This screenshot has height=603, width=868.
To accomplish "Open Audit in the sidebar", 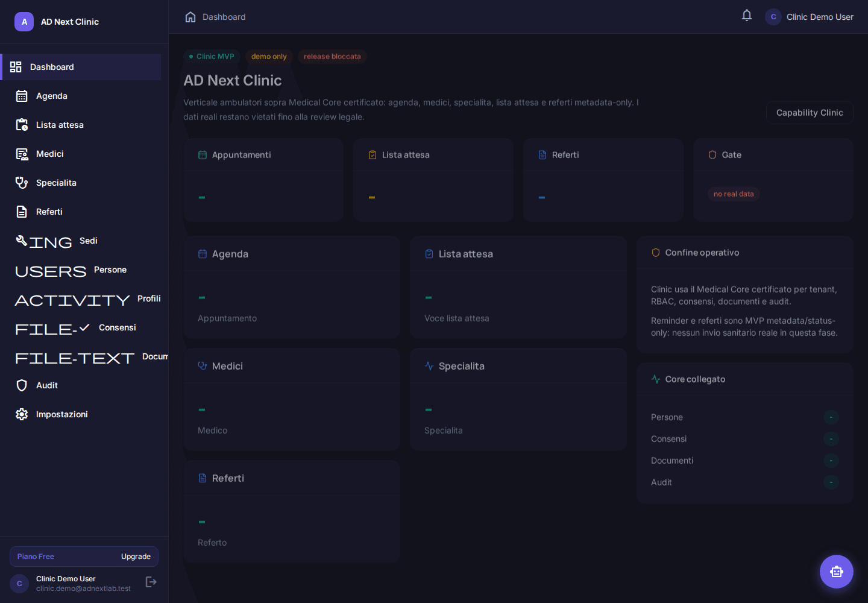I will coord(81,385).
